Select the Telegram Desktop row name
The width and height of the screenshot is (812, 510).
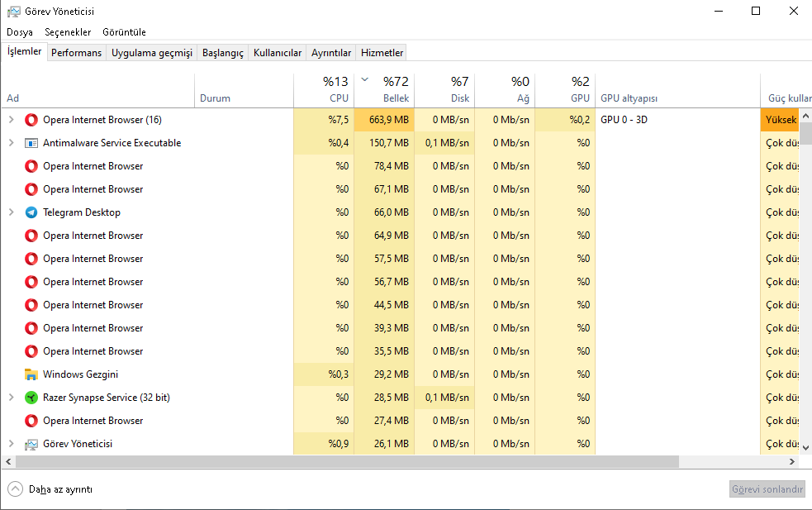(x=81, y=212)
